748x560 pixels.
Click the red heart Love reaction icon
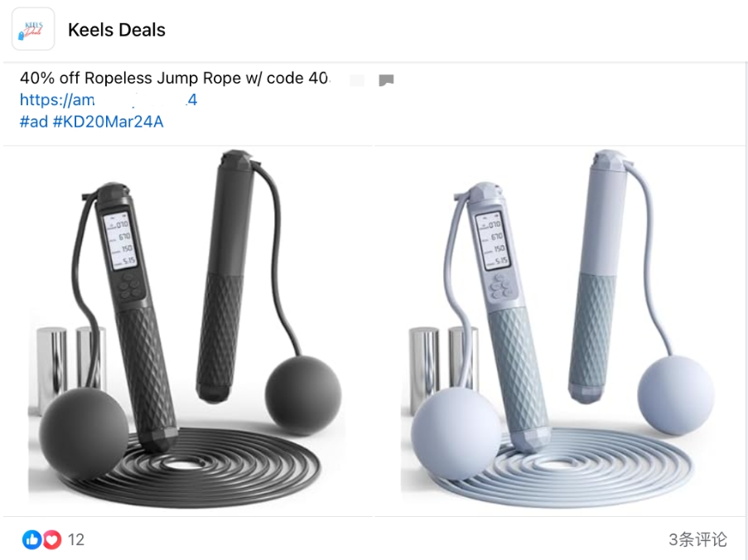tap(52, 539)
